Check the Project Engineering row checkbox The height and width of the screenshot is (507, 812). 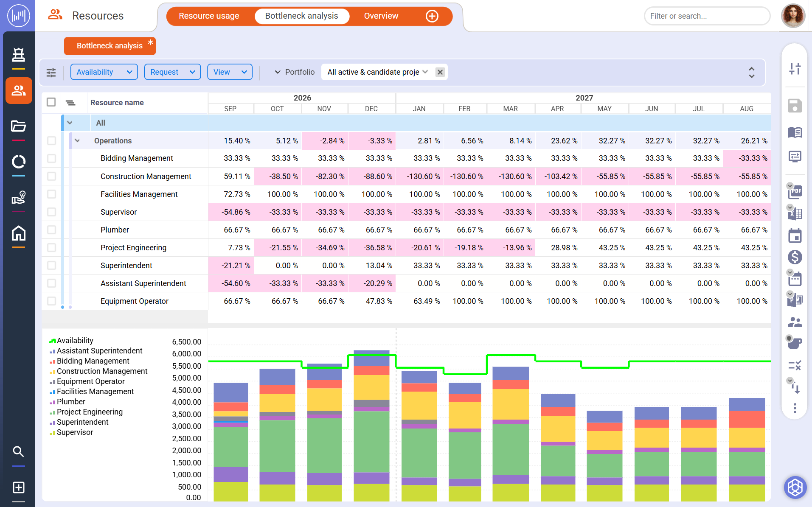[51, 247]
